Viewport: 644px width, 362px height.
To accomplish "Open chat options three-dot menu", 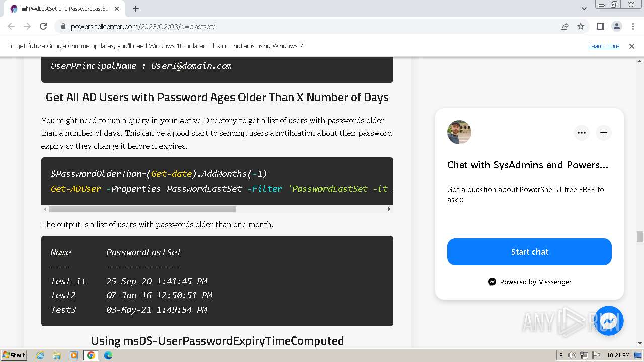I will click(x=582, y=133).
